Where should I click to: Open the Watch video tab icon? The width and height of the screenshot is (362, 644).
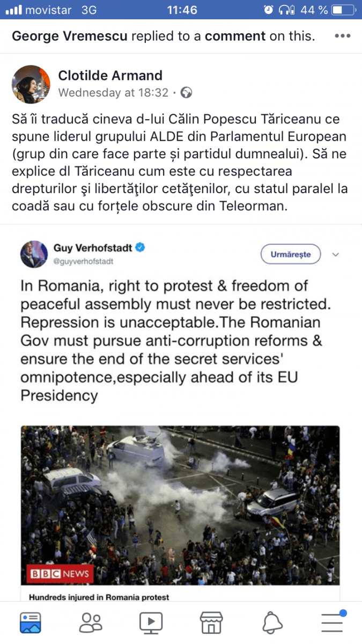(x=151, y=623)
